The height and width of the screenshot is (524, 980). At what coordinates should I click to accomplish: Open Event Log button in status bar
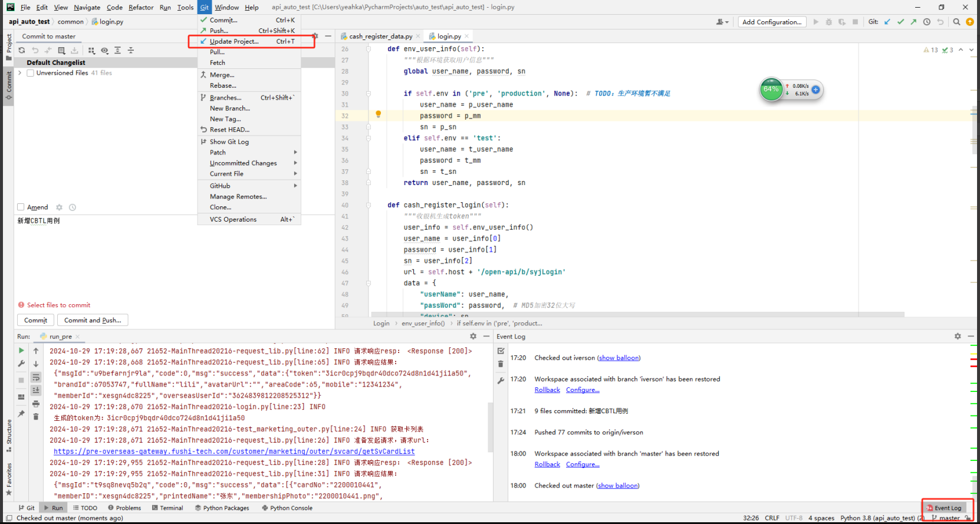[x=943, y=507]
